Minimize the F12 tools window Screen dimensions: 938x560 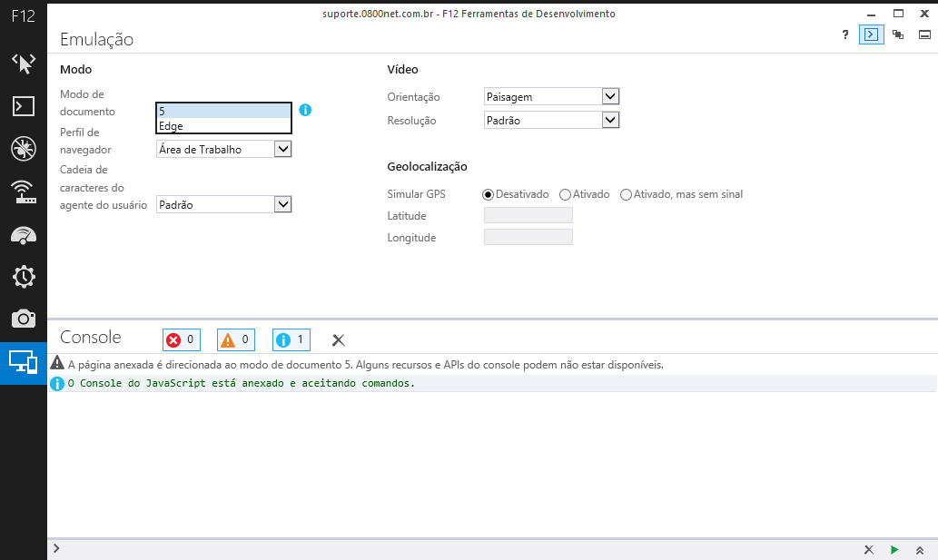(871, 14)
